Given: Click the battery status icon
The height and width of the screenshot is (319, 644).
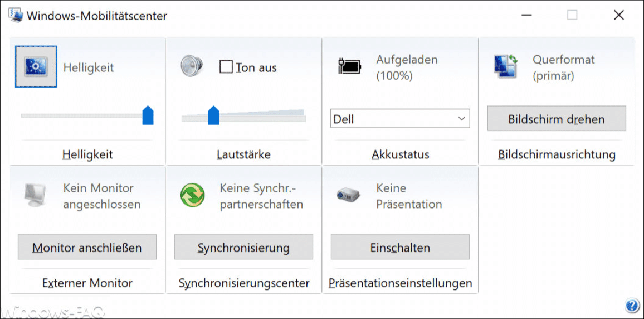Looking at the screenshot, I should (349, 67).
